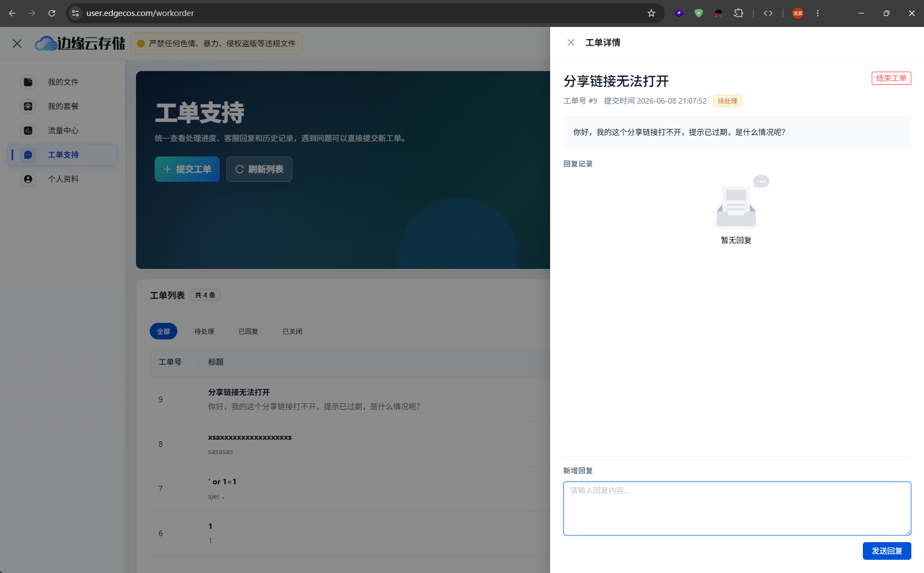
Task: Click sasasas description in ticket 8
Action: coord(220,452)
